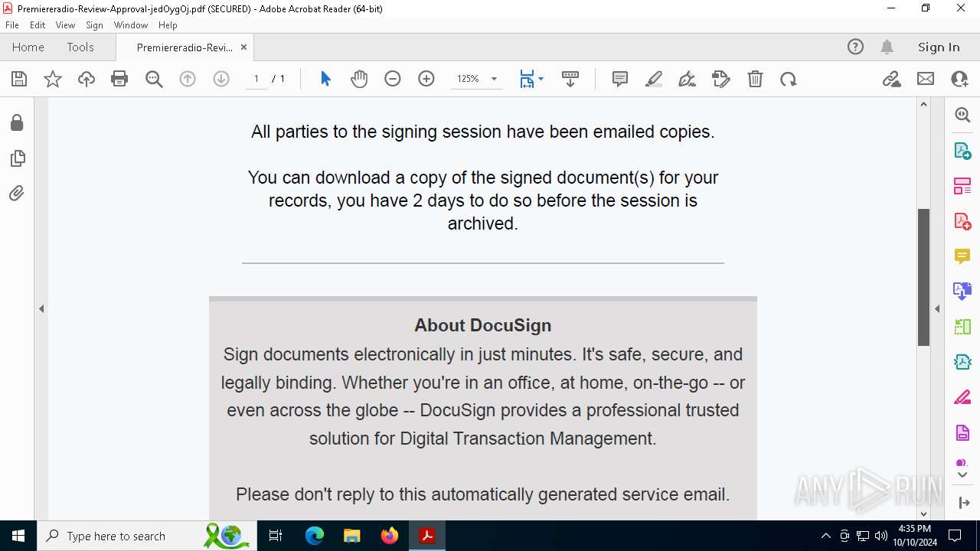Image resolution: width=980 pixels, height=551 pixels.
Task: Share with others using the person icon
Action: pos(959,79)
